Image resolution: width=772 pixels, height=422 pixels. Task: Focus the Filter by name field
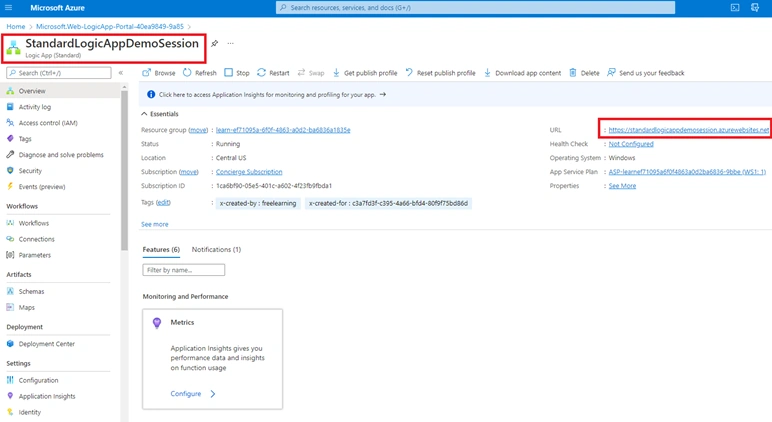pyautogui.click(x=184, y=270)
